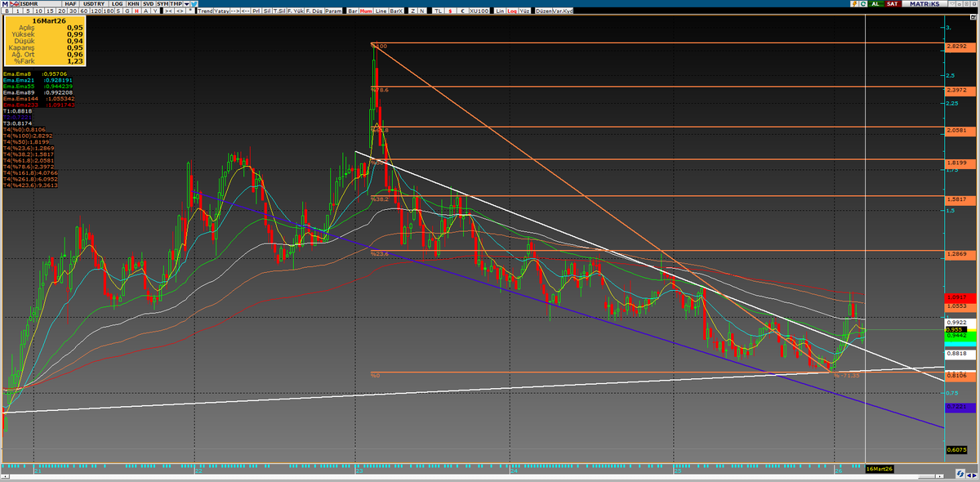Click the TMP template button

click(176, 4)
